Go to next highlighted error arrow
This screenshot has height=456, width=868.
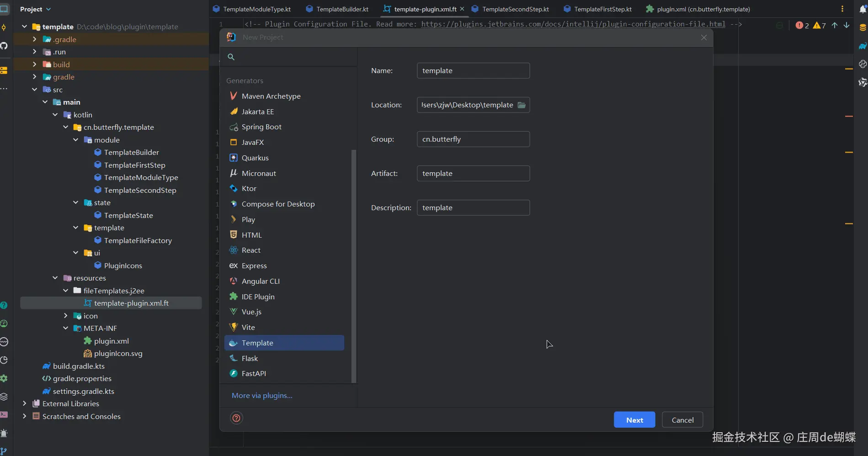click(847, 25)
